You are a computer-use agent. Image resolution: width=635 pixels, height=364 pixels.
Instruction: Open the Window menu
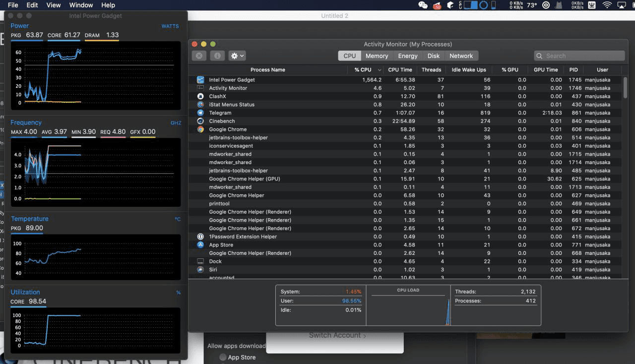pos(81,5)
